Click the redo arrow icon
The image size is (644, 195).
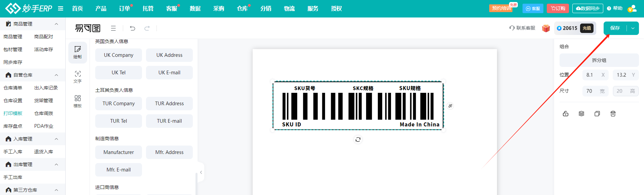pos(147,28)
